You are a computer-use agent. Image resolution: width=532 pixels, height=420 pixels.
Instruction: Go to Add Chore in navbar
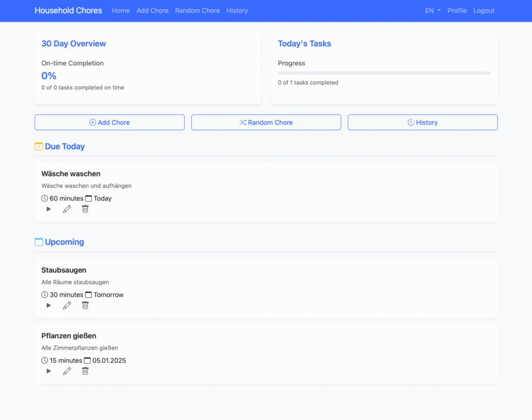tap(152, 10)
